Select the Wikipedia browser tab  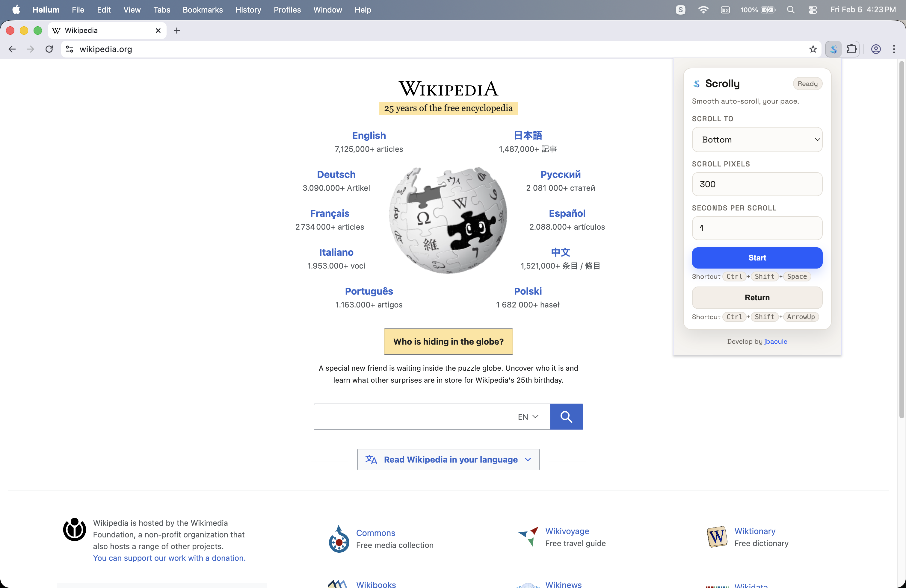point(107,31)
